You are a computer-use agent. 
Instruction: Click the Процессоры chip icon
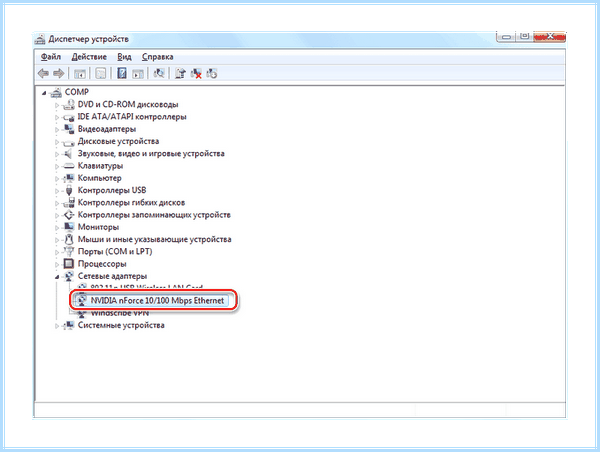click(69, 264)
